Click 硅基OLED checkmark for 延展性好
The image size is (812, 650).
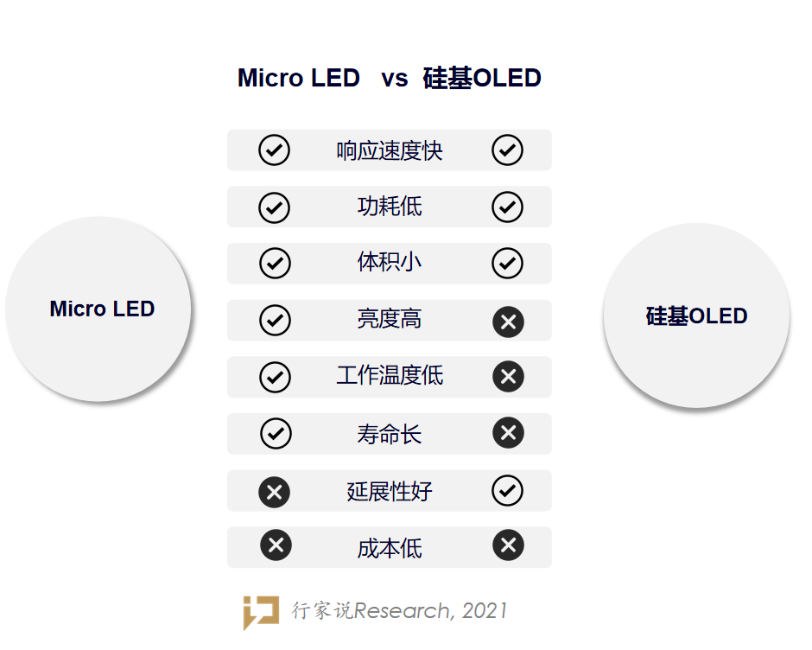[x=507, y=491]
